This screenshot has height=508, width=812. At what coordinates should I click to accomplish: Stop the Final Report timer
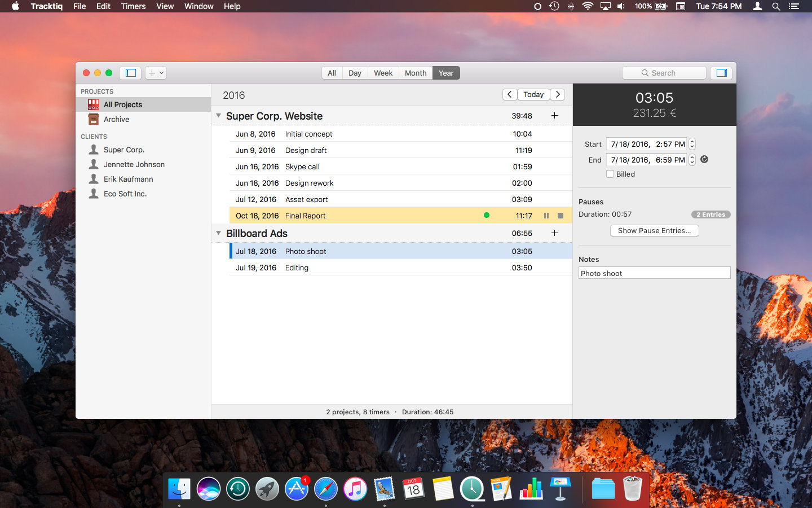(x=560, y=215)
